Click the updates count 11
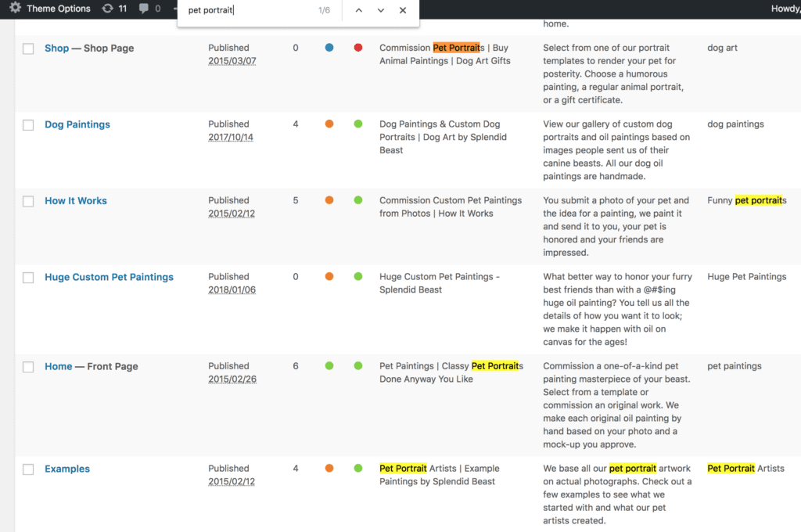The width and height of the screenshot is (801, 532). coord(123,8)
